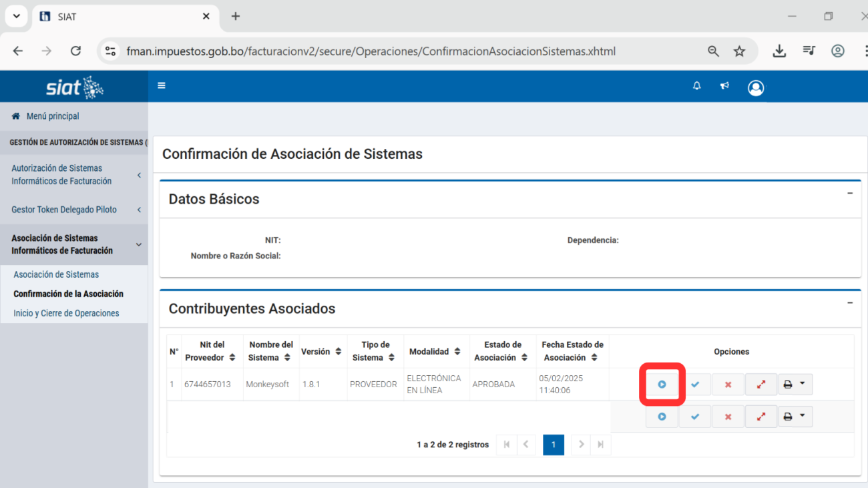The image size is (868, 488).
Task: Click the red expand arrows in Monkeysoft row
Action: (x=761, y=385)
